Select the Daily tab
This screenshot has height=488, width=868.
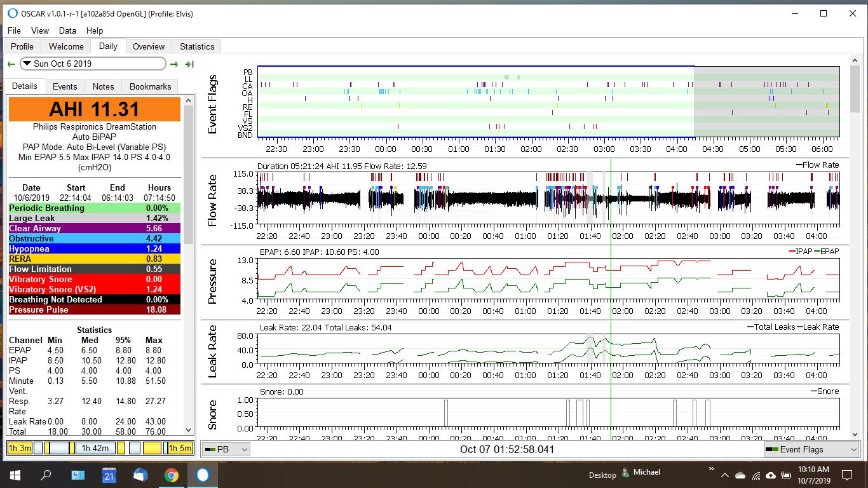coord(108,46)
